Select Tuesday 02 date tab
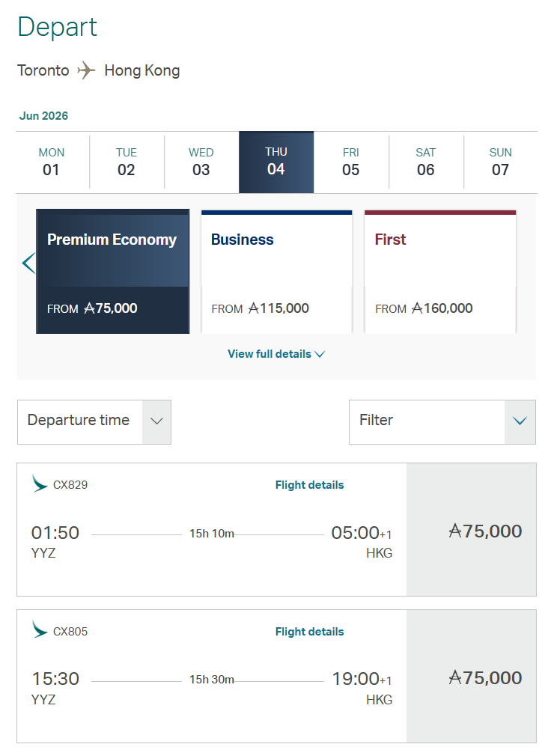Image resolution: width=551 pixels, height=756 pixels. pos(127,162)
